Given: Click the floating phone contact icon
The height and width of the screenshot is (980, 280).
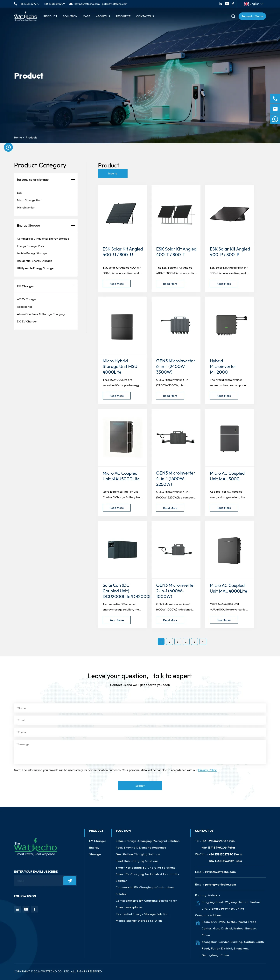Looking at the screenshot, I should (x=275, y=99).
